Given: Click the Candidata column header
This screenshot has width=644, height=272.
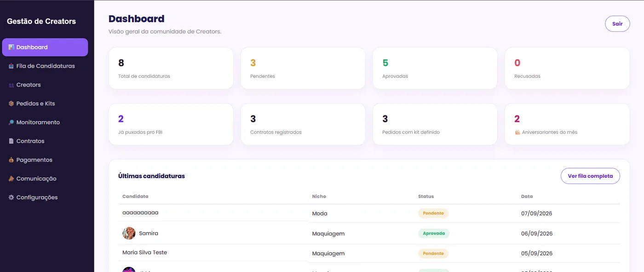Looking at the screenshot, I should tap(135, 197).
